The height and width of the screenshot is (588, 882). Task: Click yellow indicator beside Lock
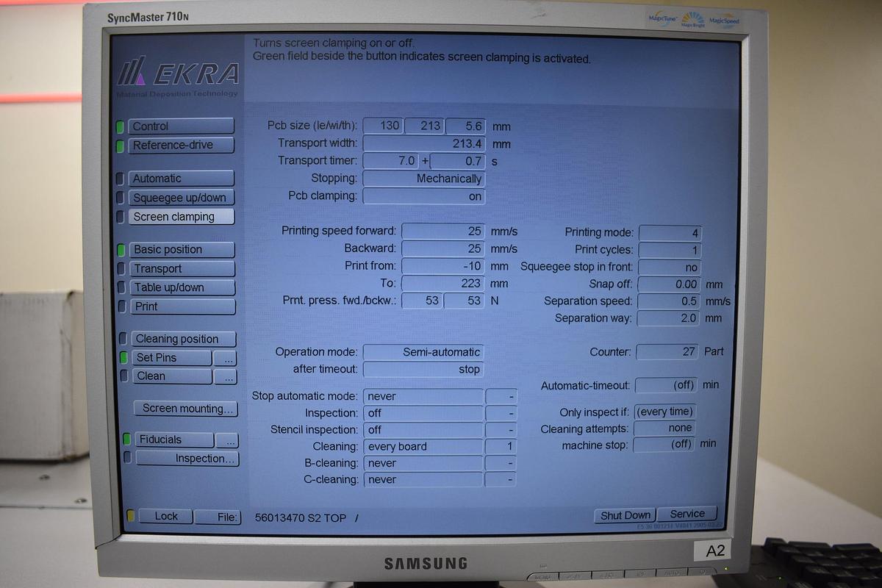pos(131,517)
